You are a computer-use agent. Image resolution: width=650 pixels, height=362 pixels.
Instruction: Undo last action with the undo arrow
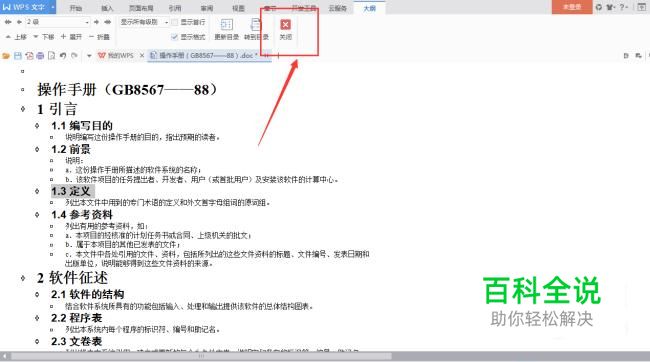[x=63, y=56]
